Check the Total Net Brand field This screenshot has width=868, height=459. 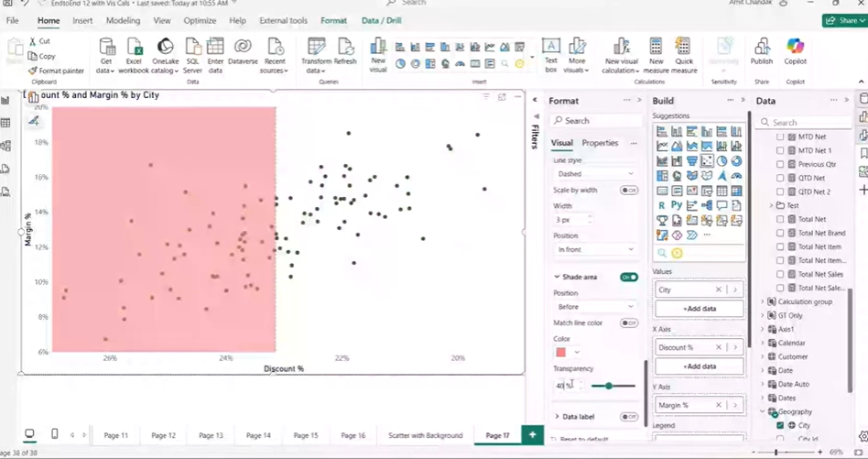tap(780, 233)
